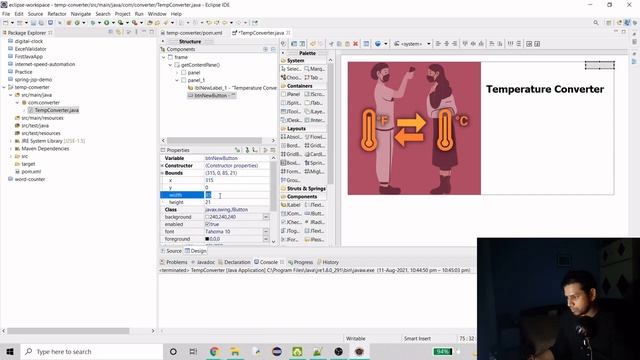Open File Explorer from the taskbar
Image resolution: width=640 pixels, height=360 pixels.
(235, 351)
